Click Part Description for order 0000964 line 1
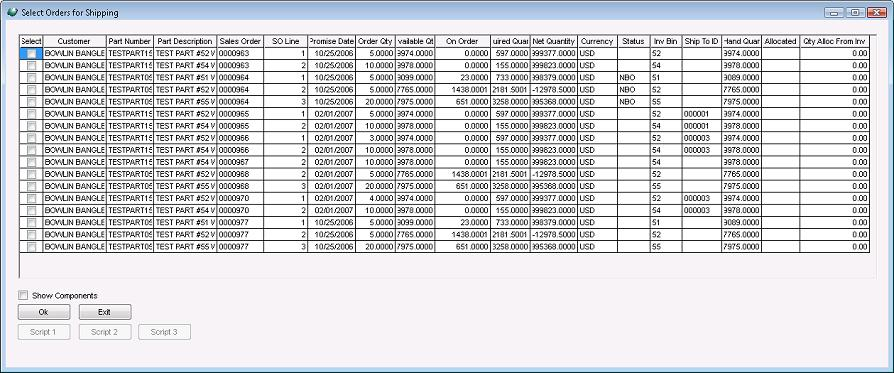The height and width of the screenshot is (373, 894). (185, 78)
